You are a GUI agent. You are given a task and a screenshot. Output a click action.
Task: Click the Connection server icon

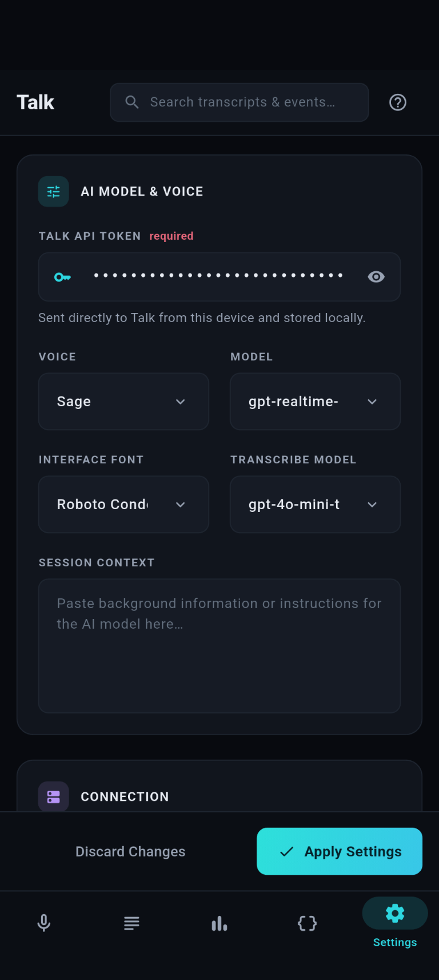coord(54,796)
